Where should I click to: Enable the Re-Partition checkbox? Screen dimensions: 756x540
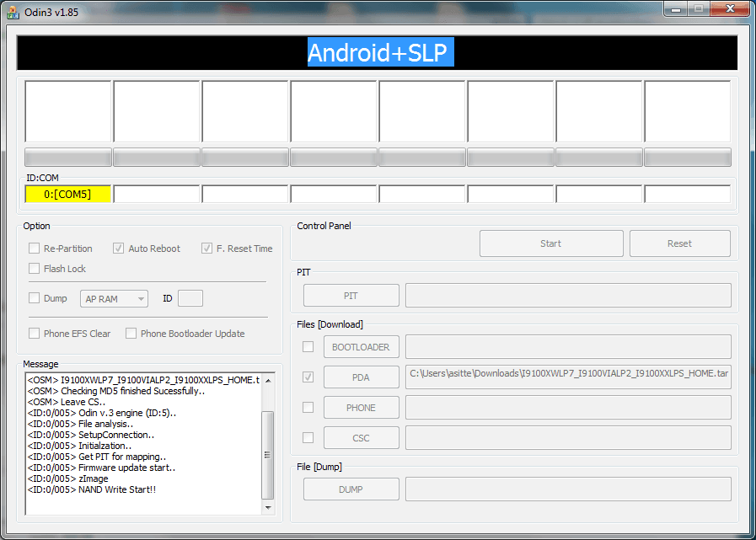[34, 249]
